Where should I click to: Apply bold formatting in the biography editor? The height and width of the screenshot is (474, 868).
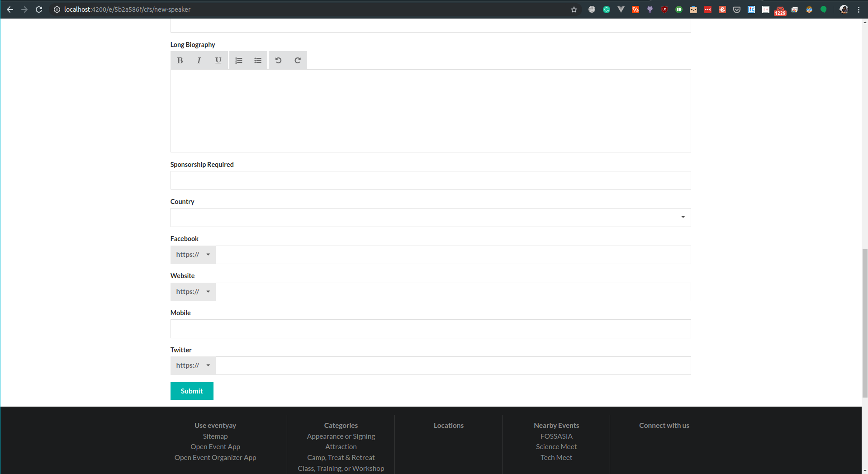[x=180, y=60]
